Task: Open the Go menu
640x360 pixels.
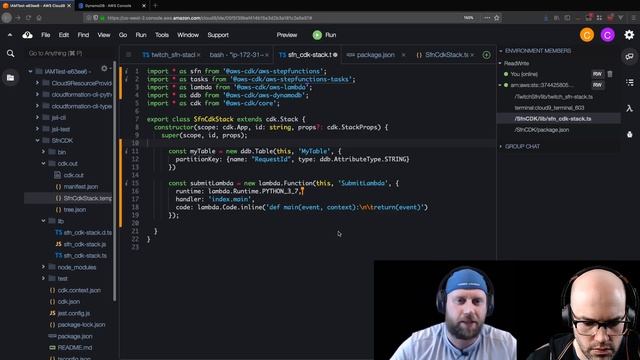Action: [x=123, y=35]
